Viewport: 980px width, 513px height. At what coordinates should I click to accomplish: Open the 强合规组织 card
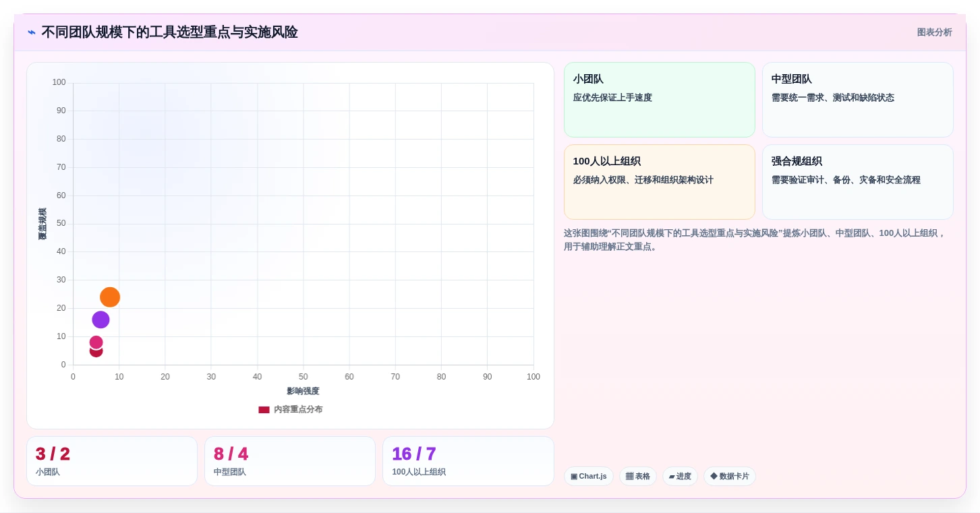(x=858, y=182)
